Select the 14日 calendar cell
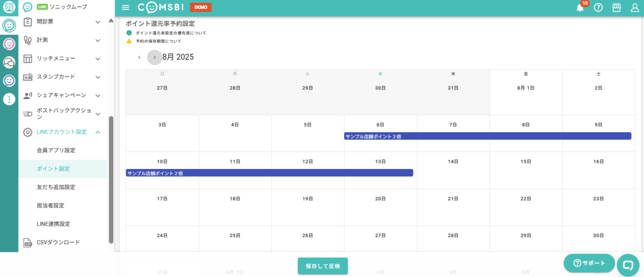The image size is (644, 277). pos(453,170)
